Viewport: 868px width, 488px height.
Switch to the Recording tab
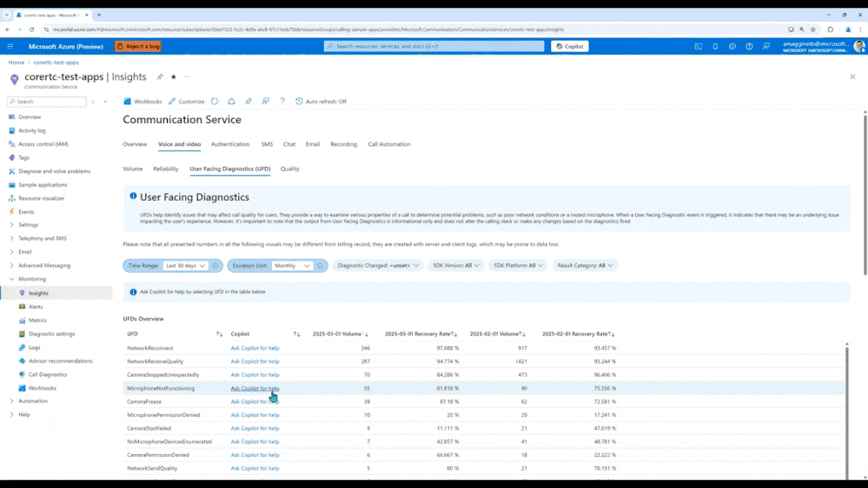344,144
